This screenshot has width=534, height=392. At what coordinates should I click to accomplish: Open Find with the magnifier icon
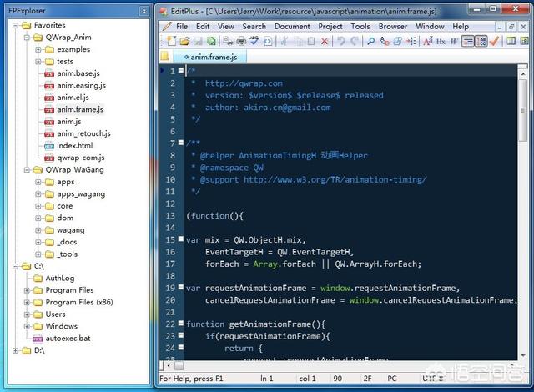(x=370, y=41)
